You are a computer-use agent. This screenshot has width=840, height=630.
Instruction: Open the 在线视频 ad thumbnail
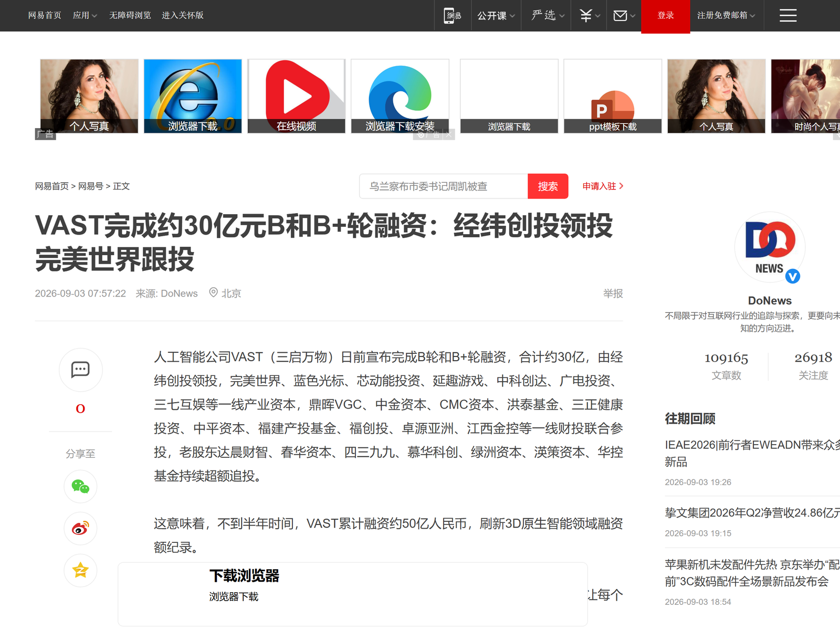[297, 96]
